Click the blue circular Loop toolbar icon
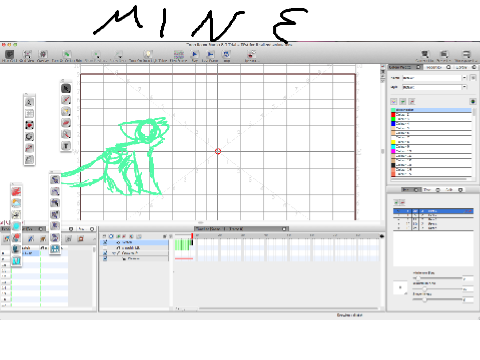The width and height of the screenshot is (480, 360). [x=226, y=55]
